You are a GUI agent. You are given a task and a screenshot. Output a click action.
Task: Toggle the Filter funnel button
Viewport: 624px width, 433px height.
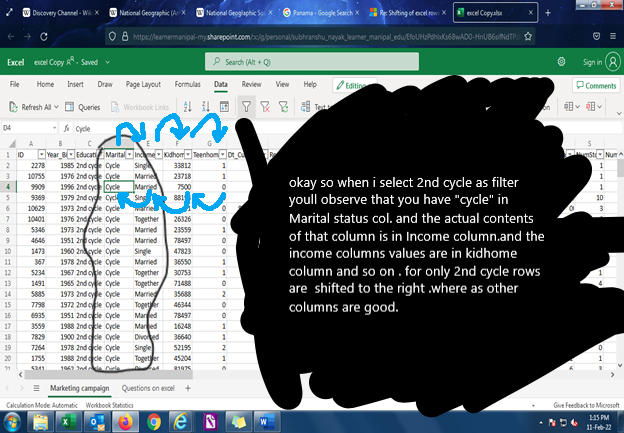click(246, 107)
